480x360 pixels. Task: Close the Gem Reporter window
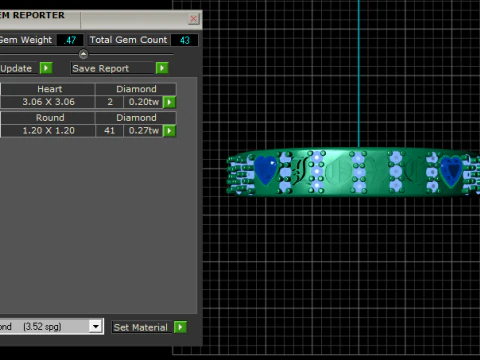tap(193, 19)
